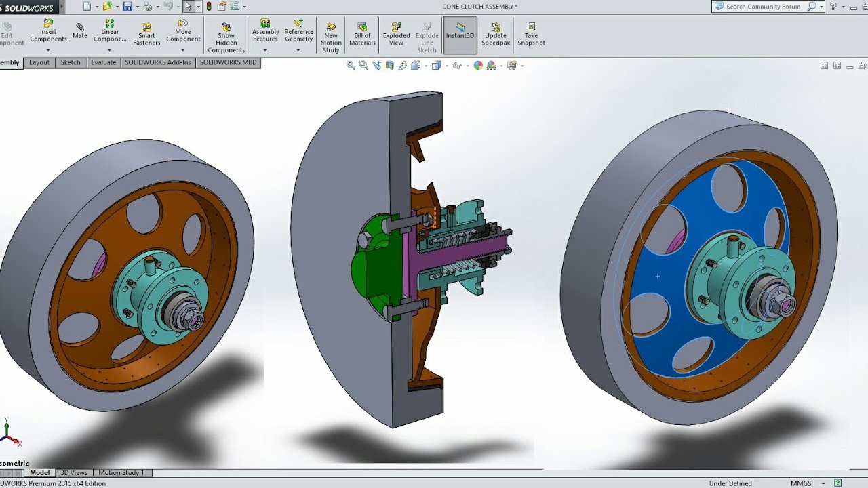Image resolution: width=868 pixels, height=488 pixels.
Task: Click Linear Component Pattern button
Action: coord(110,31)
